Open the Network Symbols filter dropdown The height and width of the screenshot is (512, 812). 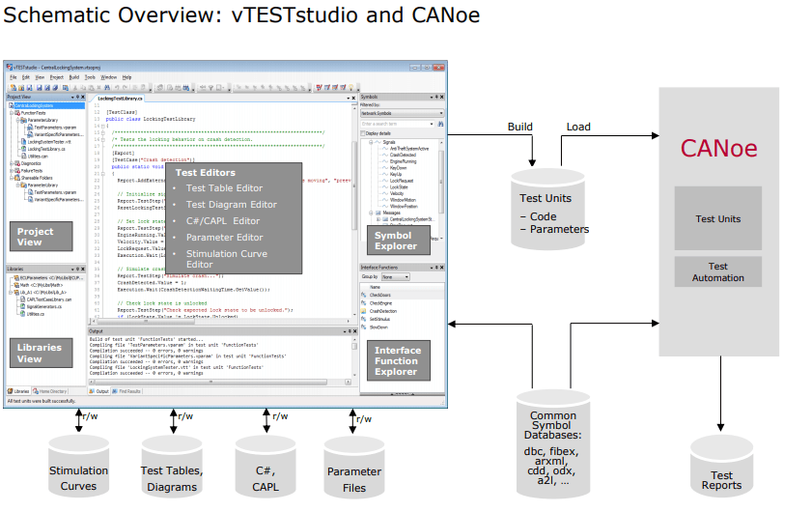pos(440,113)
